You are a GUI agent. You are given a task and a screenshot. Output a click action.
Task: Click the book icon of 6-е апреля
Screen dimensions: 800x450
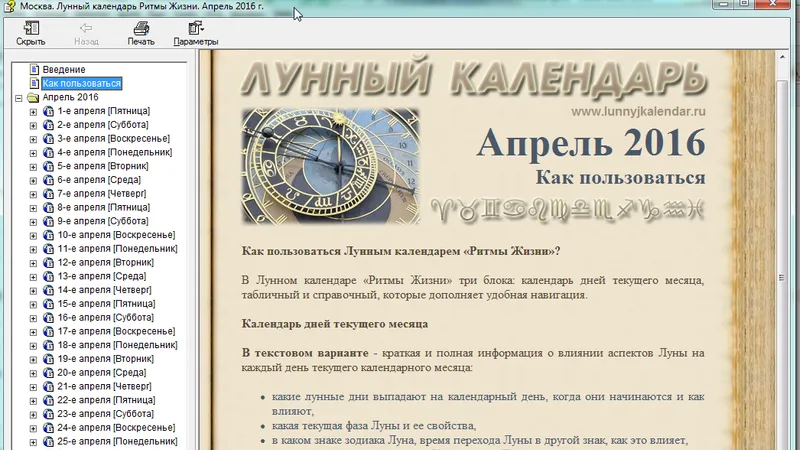click(48, 180)
